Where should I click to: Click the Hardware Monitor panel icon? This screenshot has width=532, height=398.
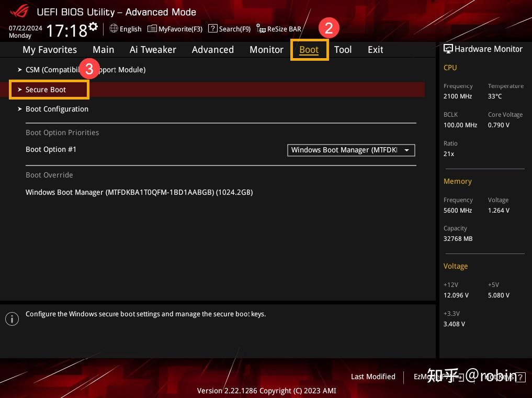tap(448, 48)
